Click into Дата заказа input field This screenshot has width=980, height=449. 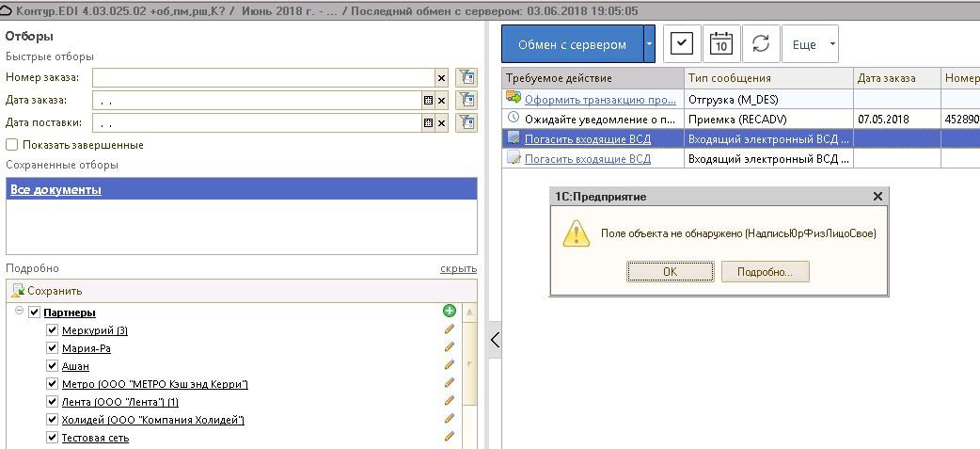(257, 100)
